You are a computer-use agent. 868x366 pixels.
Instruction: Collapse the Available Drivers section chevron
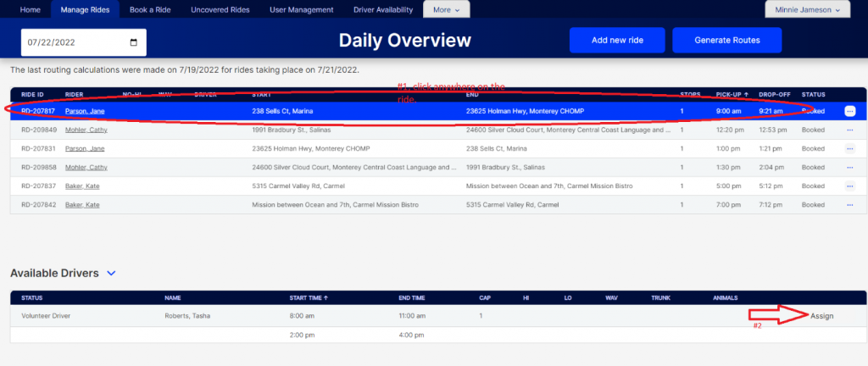point(111,273)
